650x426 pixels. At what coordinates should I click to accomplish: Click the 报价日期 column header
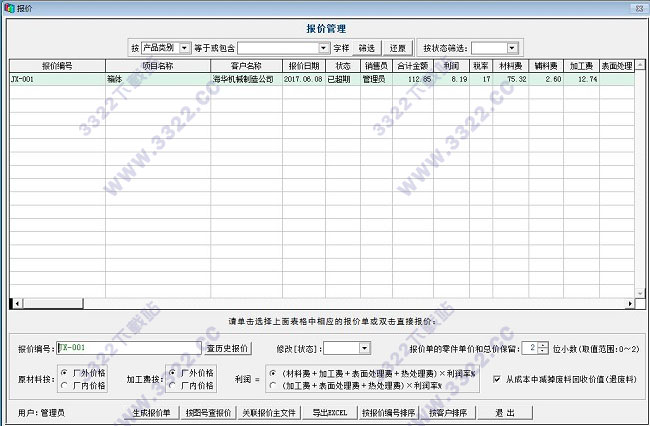(304, 66)
